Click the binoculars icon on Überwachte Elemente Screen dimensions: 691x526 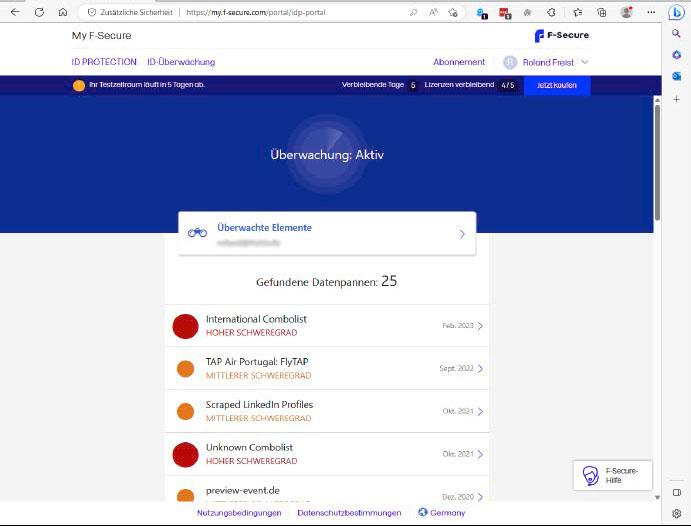point(197,232)
